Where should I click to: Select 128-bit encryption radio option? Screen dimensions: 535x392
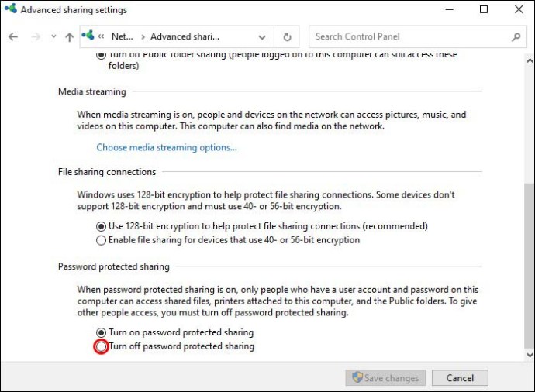(101, 226)
